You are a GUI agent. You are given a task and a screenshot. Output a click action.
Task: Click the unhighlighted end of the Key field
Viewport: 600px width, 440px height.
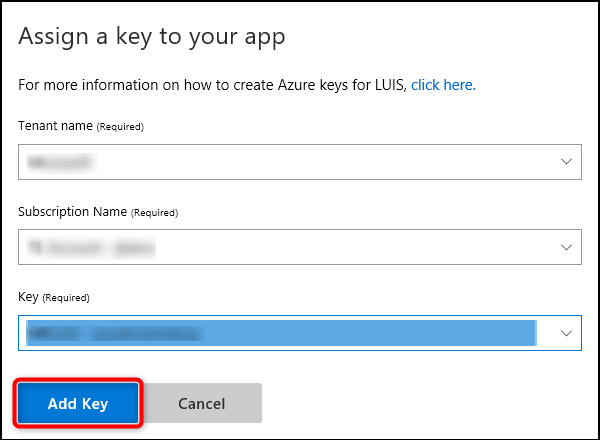pos(544,332)
